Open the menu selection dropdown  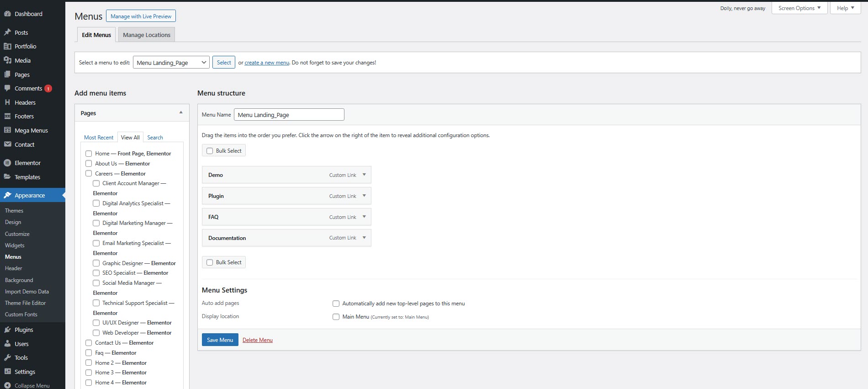(171, 63)
